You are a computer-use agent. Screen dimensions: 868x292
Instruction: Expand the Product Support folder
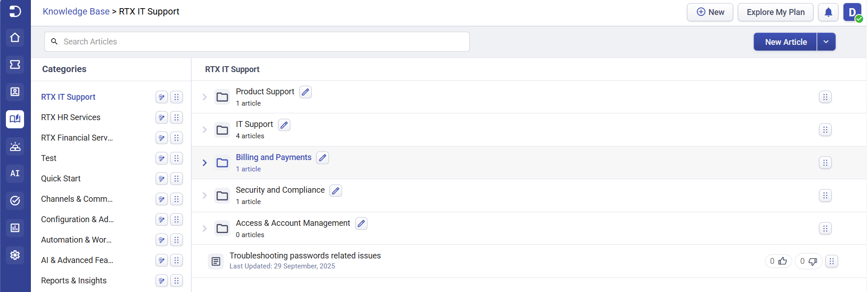[205, 97]
